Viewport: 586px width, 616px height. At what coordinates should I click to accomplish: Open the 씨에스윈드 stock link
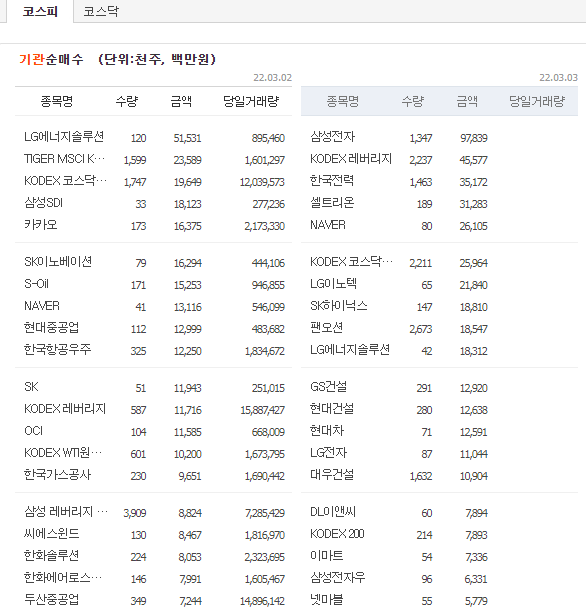tap(51, 534)
